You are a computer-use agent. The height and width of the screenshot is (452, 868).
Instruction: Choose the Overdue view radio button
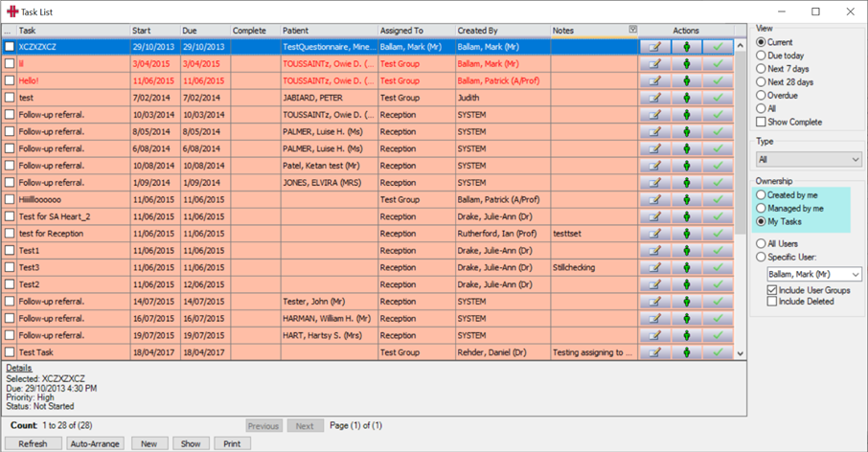[761, 95]
